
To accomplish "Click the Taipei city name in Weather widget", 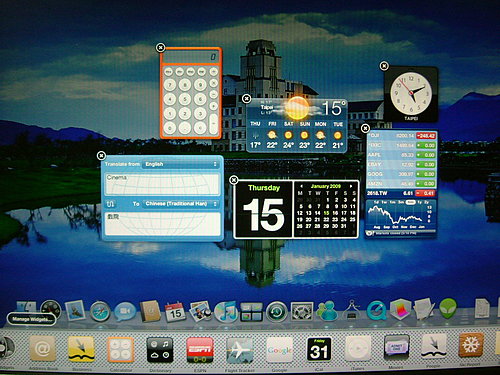I will point(267,107).
